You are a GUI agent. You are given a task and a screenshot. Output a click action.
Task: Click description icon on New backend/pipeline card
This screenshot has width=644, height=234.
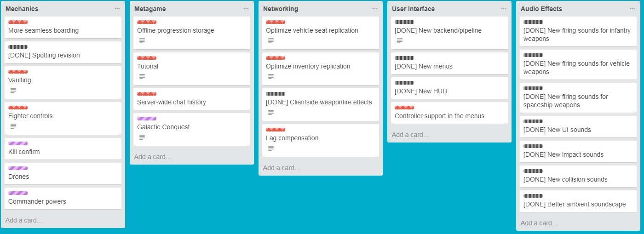(399, 41)
